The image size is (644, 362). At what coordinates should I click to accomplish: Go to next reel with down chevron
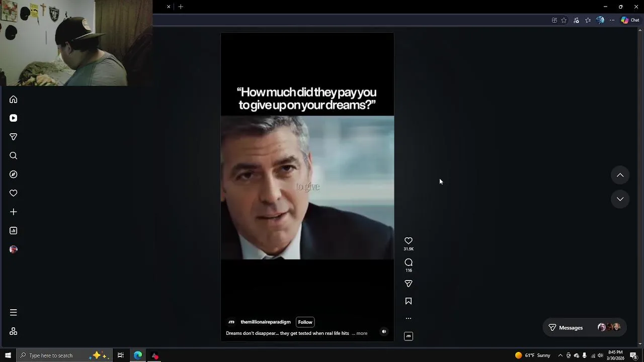tap(620, 199)
